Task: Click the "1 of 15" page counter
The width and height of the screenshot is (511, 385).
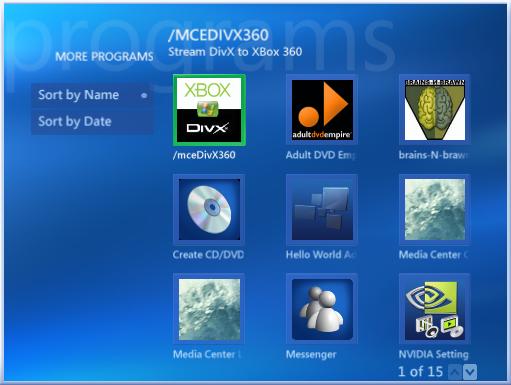Action: coord(420,371)
